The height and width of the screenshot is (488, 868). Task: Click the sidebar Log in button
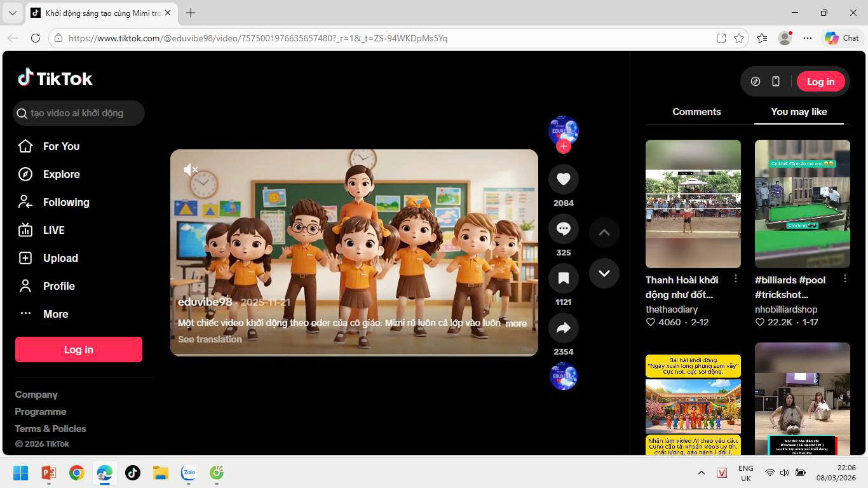79,349
